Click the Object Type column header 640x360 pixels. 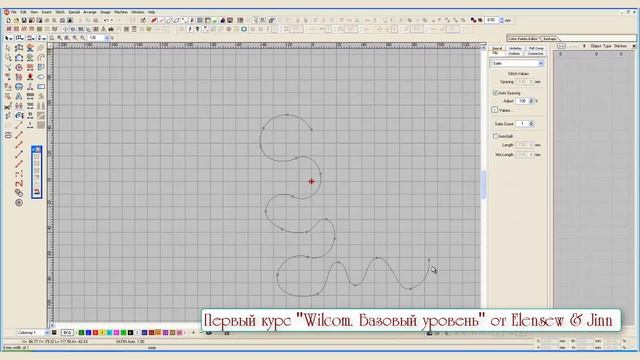(601, 46)
